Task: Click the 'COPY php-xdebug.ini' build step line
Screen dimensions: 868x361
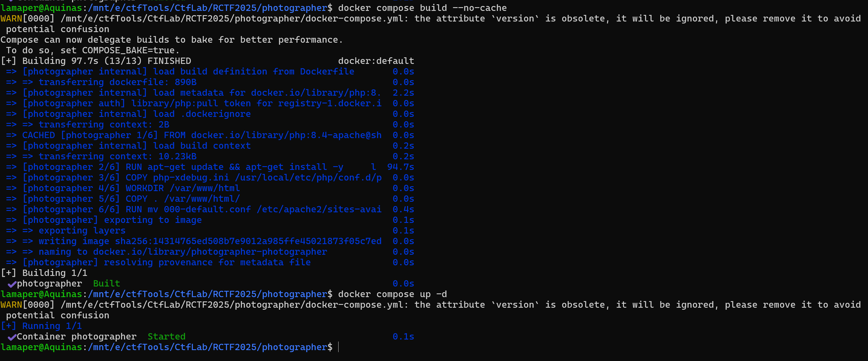Action: [x=253, y=177]
